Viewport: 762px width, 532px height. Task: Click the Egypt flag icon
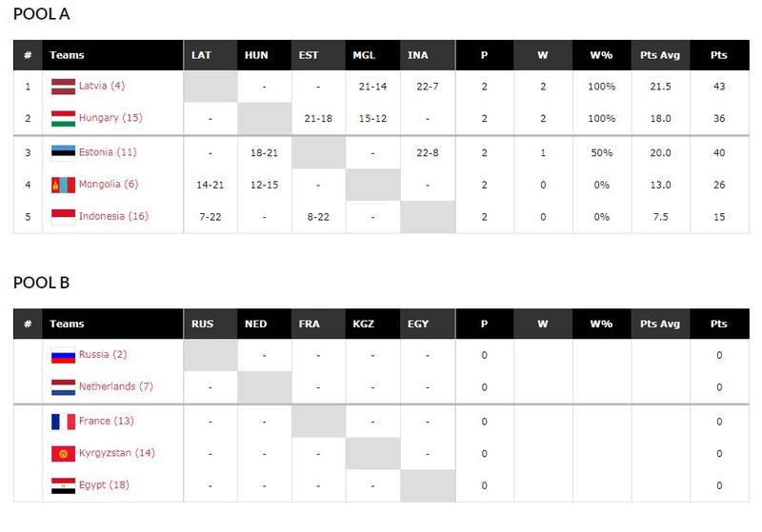click(x=63, y=486)
